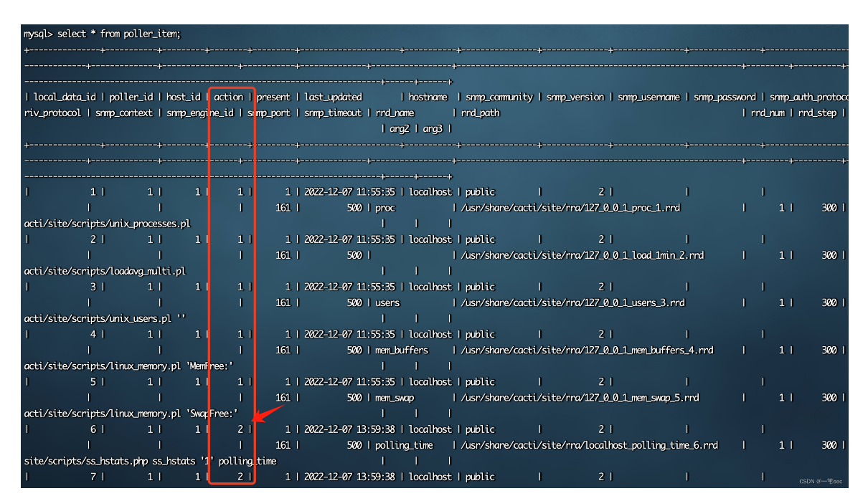Select rrd_step "300" on the users_3.rrd line
This screenshot has height=501, width=868.
tap(829, 302)
